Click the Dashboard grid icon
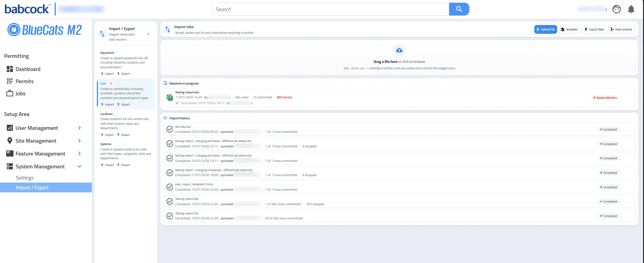The height and width of the screenshot is (263, 644). [10, 69]
